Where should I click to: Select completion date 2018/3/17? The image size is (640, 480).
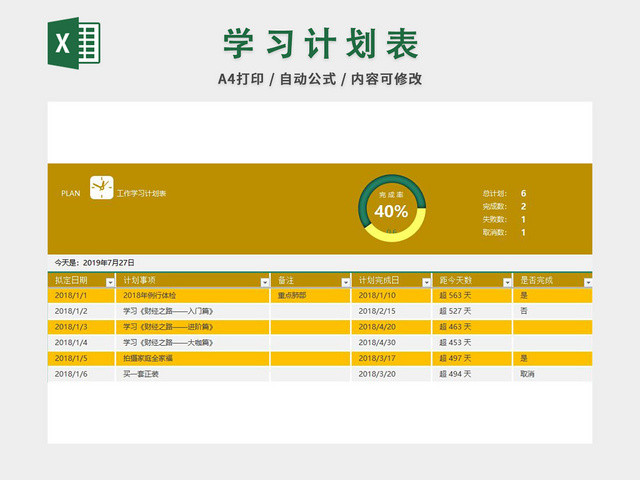pos(391,358)
